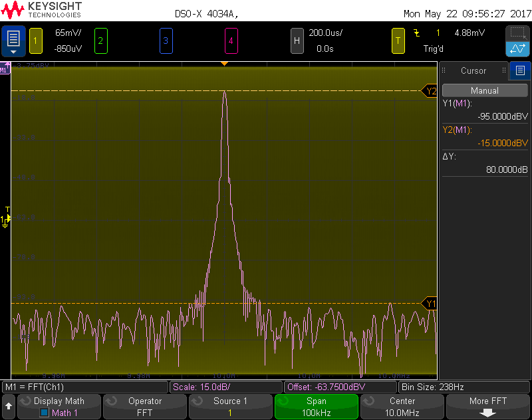Click the right grip dots of Cursor panel

click(x=504, y=70)
